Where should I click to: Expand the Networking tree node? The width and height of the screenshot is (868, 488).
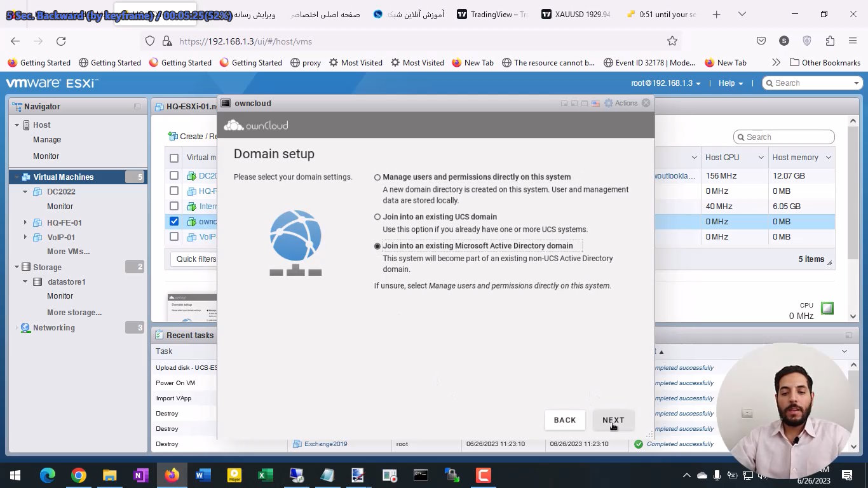pyautogui.click(x=17, y=328)
